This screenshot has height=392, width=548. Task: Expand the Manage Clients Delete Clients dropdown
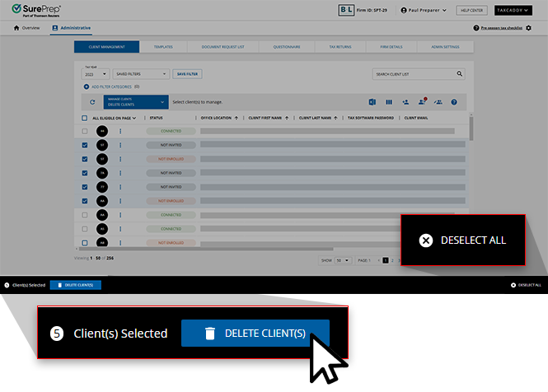pyautogui.click(x=136, y=102)
